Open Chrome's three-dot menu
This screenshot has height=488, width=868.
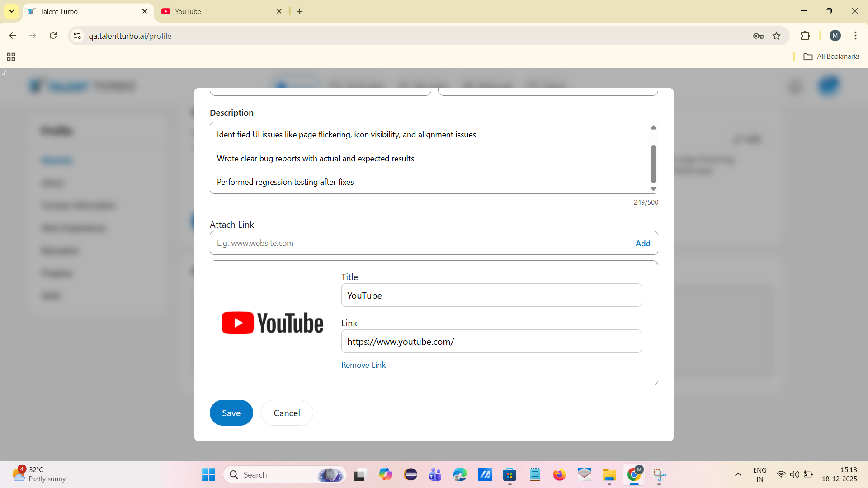(855, 36)
